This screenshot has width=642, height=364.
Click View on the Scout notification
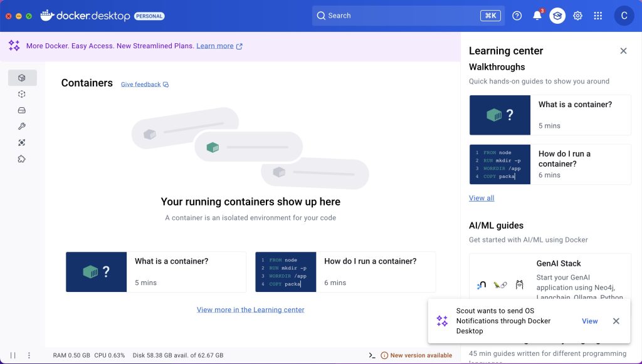pos(589,321)
